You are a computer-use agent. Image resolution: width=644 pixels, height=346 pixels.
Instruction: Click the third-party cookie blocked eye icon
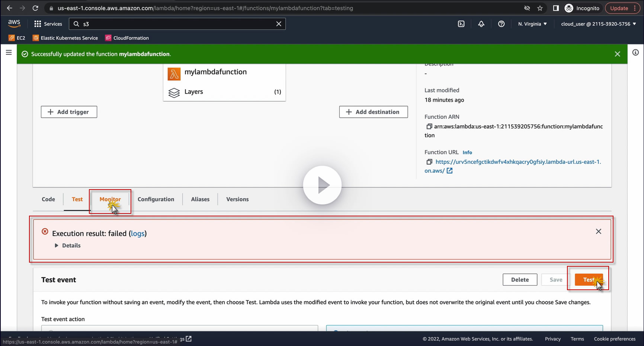[x=527, y=8]
